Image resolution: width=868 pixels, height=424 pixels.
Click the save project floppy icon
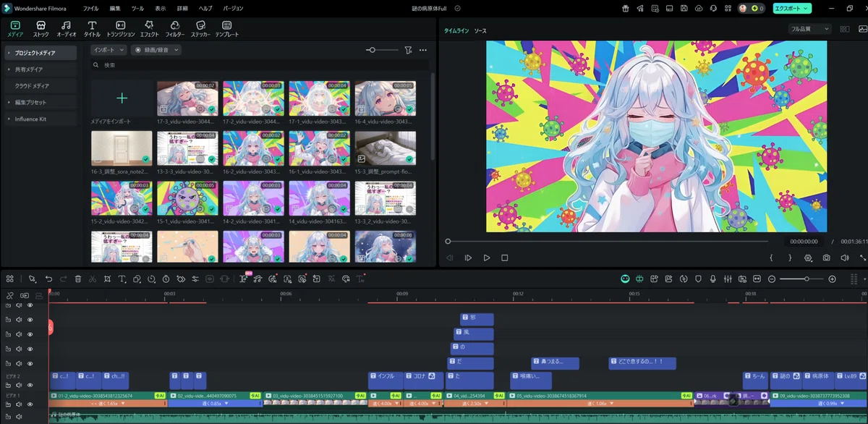click(x=684, y=8)
